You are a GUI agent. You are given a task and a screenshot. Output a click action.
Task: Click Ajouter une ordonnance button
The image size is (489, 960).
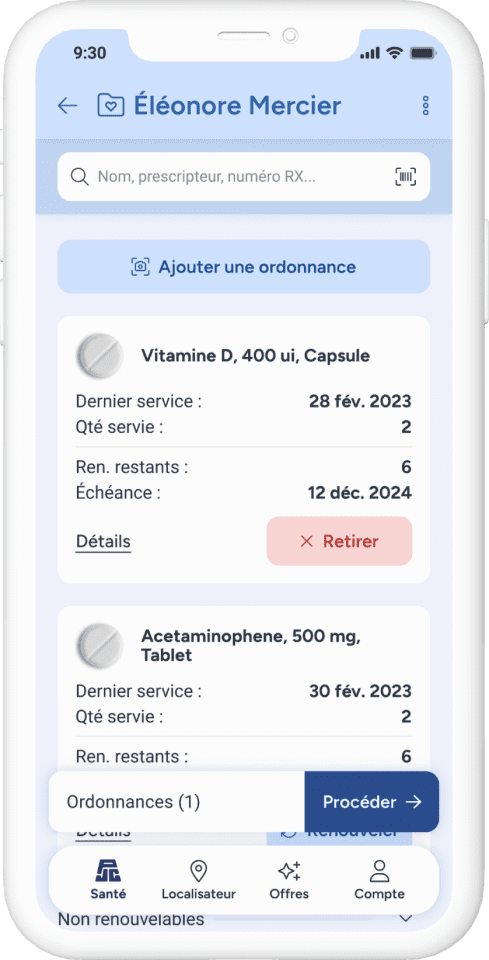[x=244, y=267]
